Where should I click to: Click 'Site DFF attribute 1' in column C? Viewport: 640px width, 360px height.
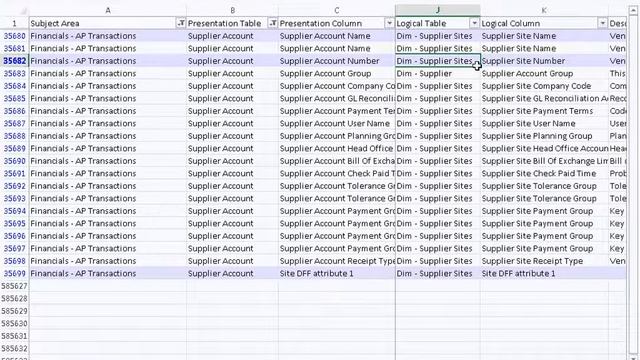coord(337,273)
